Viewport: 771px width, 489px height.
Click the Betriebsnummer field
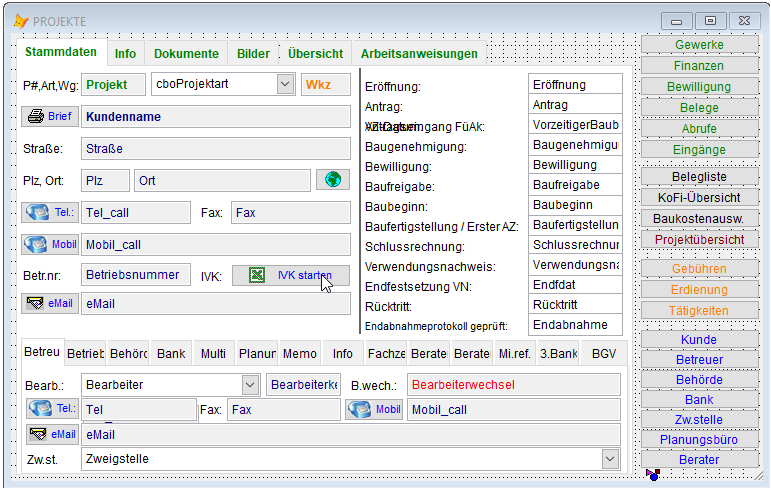136,275
